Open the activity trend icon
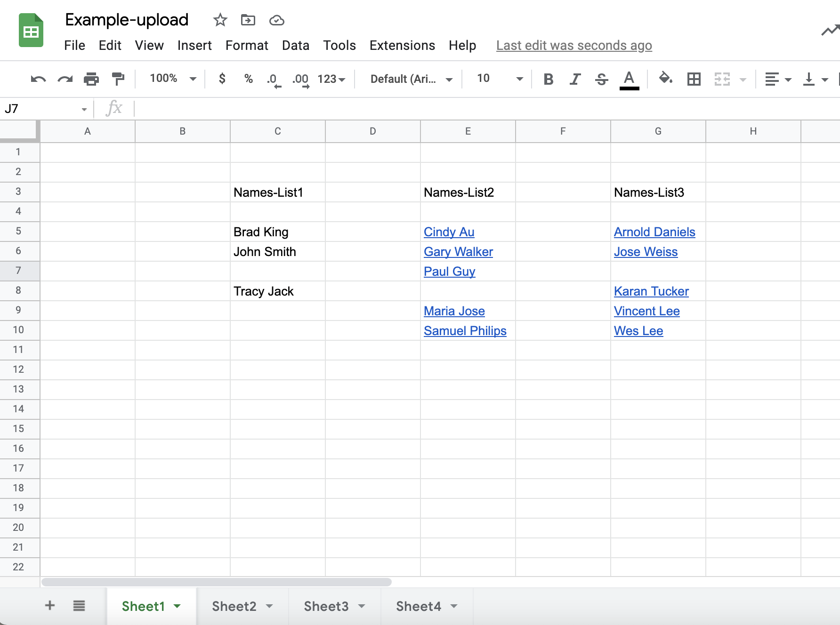Image resolution: width=840 pixels, height=625 pixels. click(x=830, y=31)
